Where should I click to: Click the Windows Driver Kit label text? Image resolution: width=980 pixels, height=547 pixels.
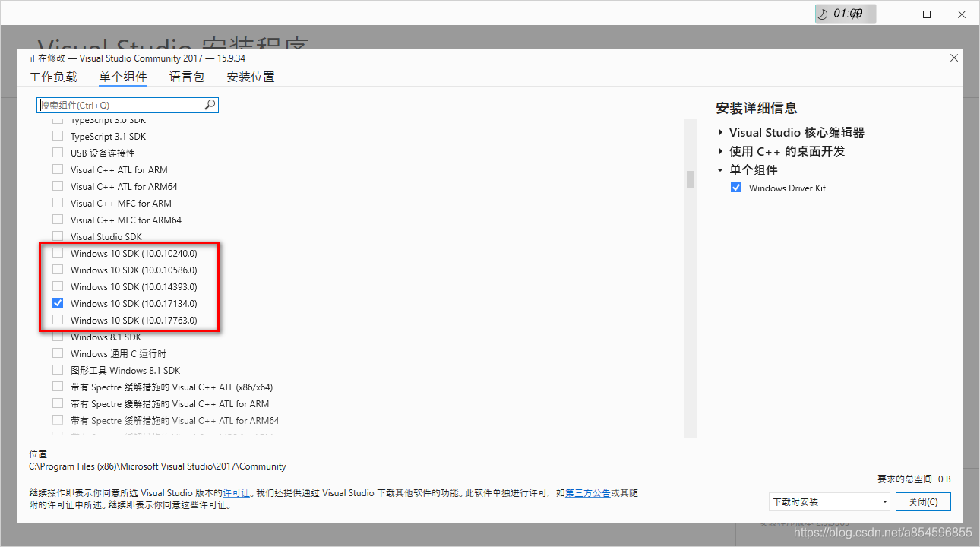coord(787,188)
